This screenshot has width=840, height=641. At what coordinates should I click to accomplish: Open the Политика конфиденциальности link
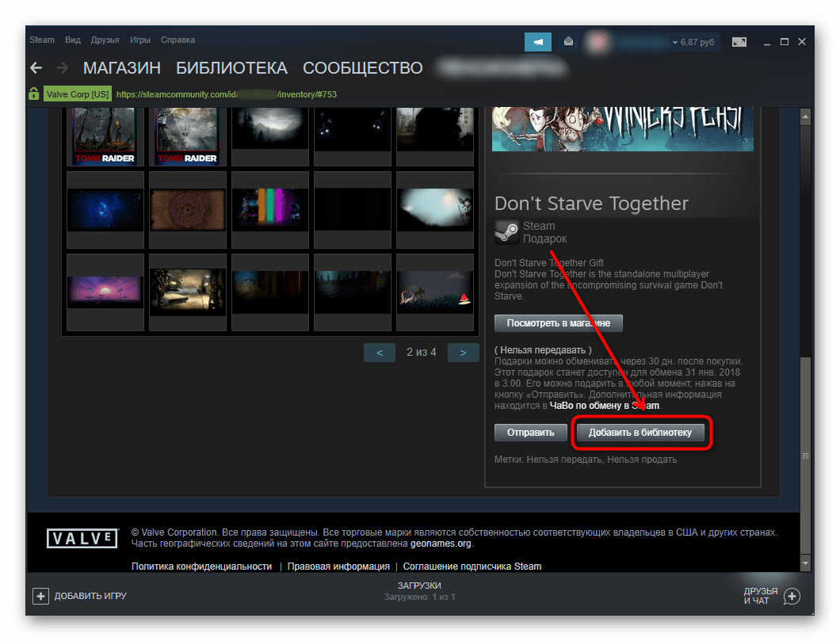[x=201, y=567]
